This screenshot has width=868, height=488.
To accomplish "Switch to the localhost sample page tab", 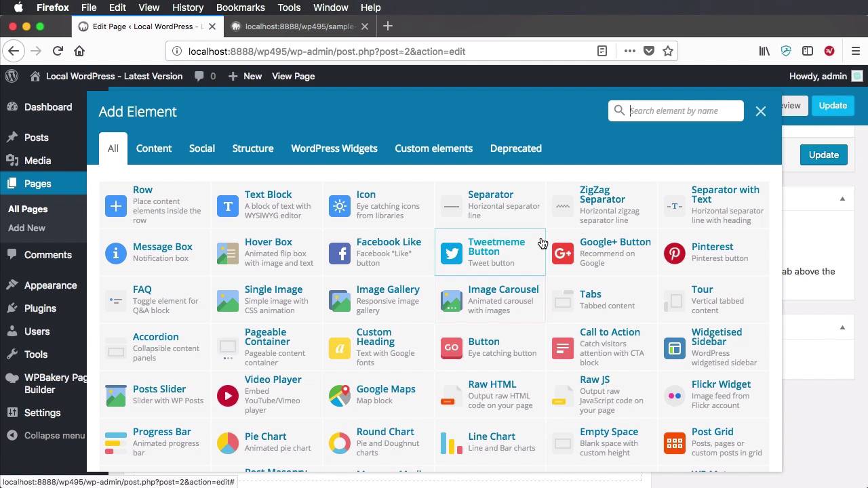I will coord(300,26).
